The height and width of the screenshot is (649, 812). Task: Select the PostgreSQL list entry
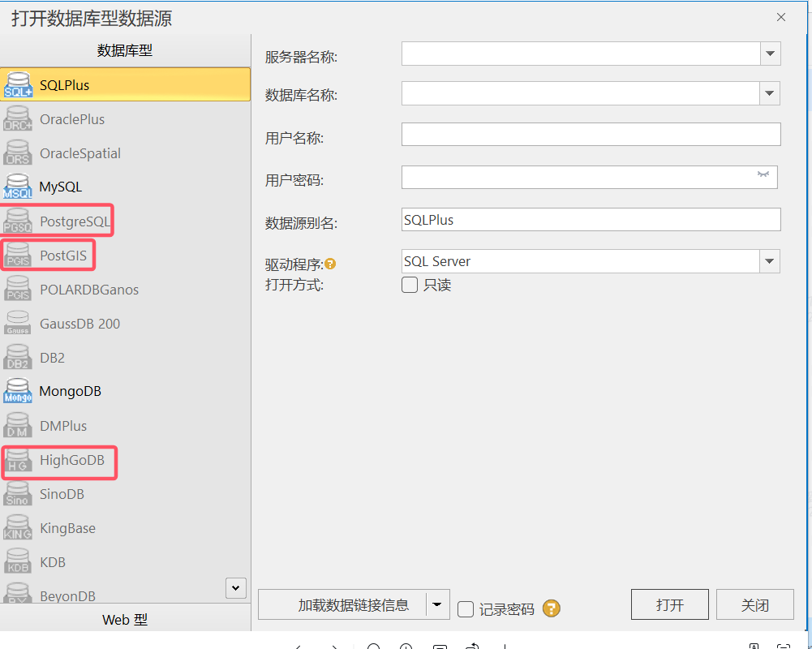coord(125,221)
